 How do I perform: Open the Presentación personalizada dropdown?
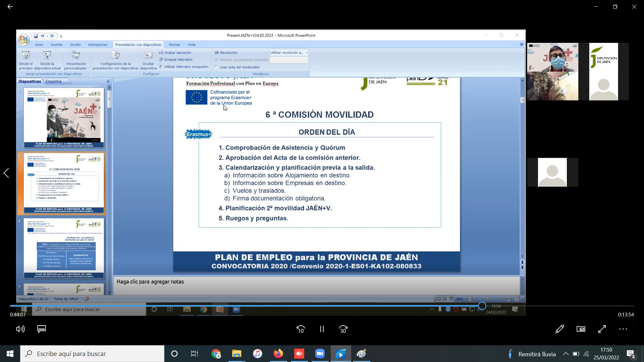[76, 60]
